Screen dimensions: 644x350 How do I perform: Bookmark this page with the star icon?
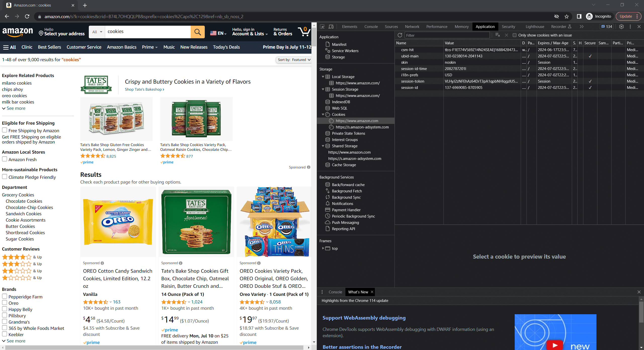click(x=567, y=17)
